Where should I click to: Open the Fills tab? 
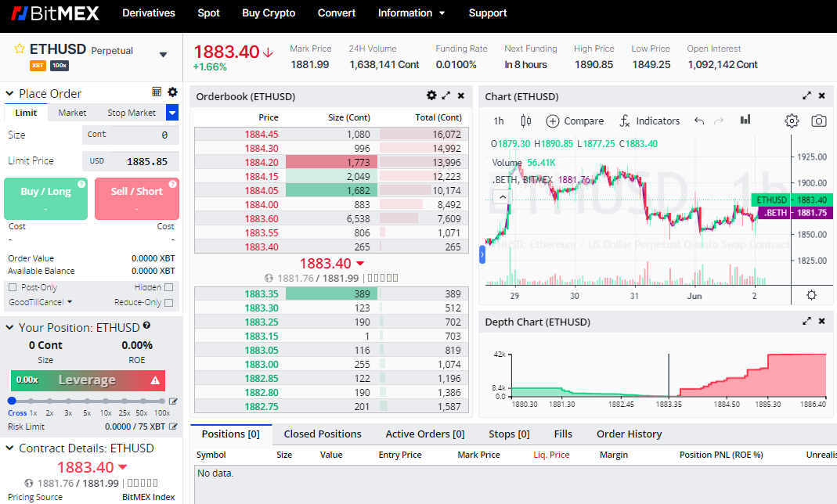click(563, 434)
